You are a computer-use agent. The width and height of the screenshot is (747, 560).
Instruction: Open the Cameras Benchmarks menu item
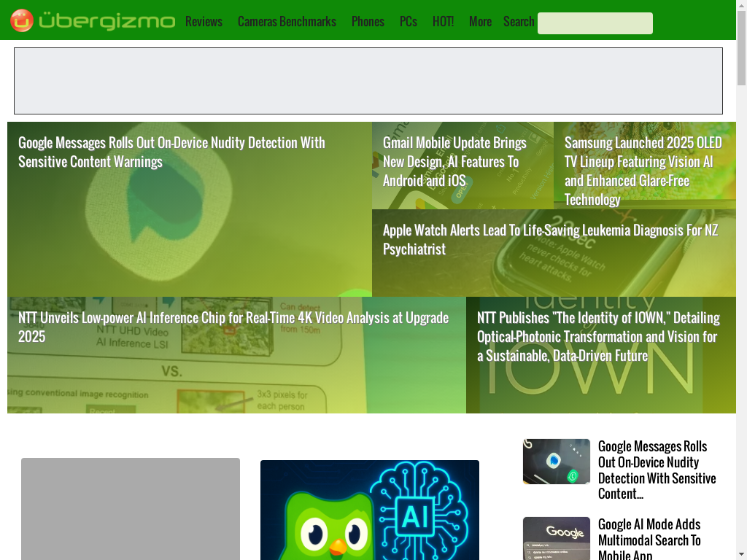click(287, 21)
